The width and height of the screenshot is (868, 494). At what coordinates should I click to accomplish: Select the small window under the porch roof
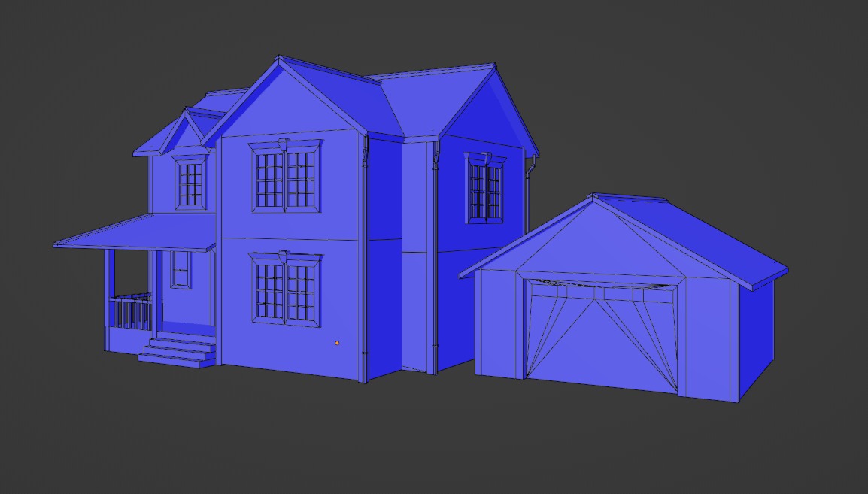tap(181, 269)
